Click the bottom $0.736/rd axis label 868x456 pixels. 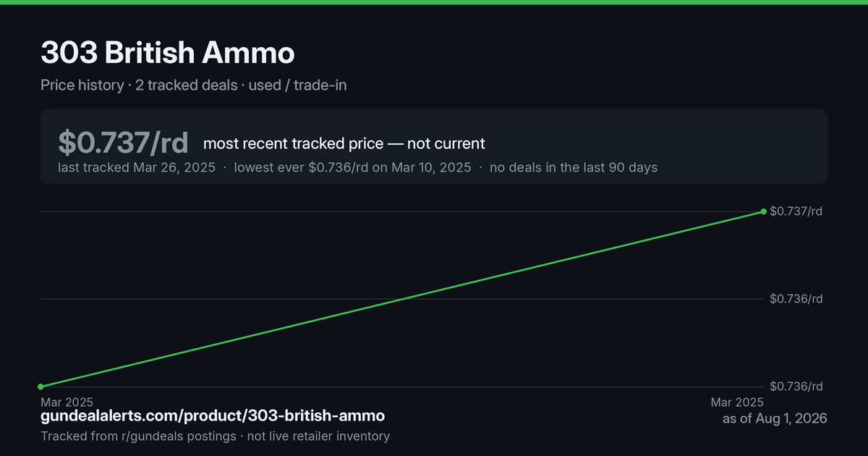[796, 387]
